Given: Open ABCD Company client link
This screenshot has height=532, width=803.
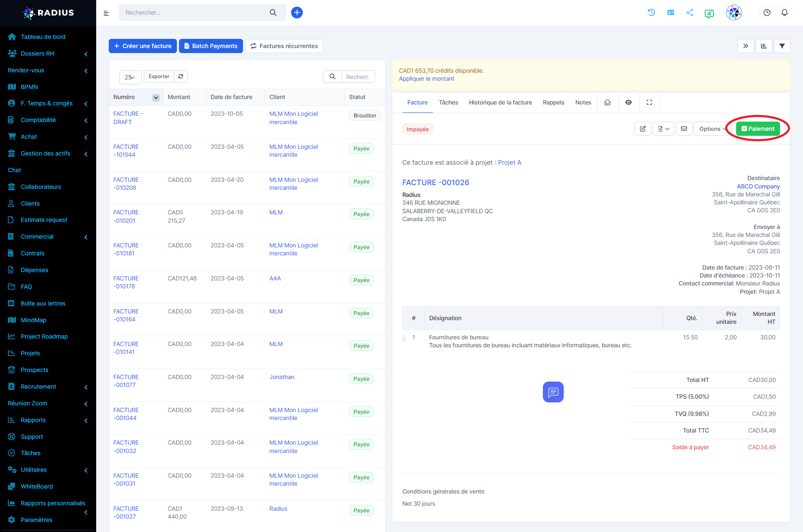Looking at the screenshot, I should tap(758, 186).
